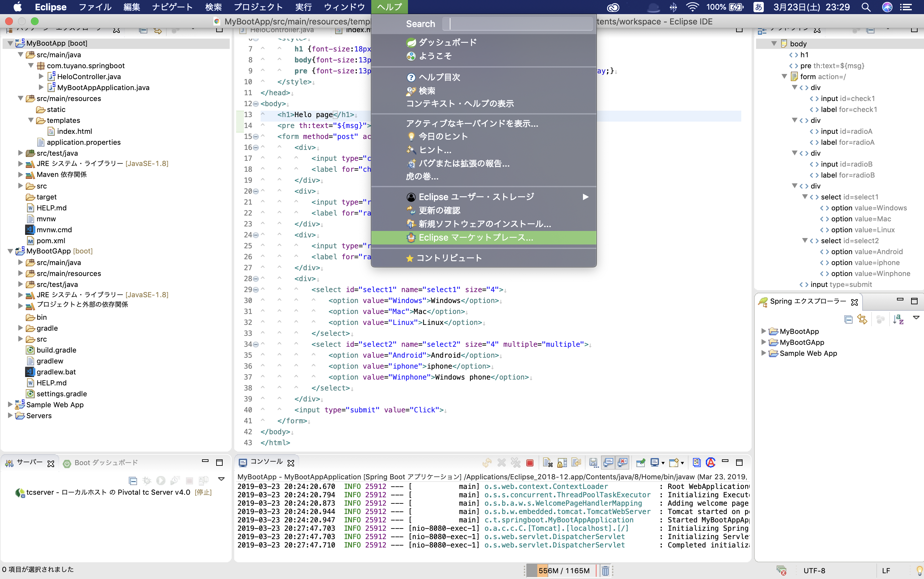Sort Spring Explorer entries alphabetically
924x579 pixels.
[x=899, y=319]
